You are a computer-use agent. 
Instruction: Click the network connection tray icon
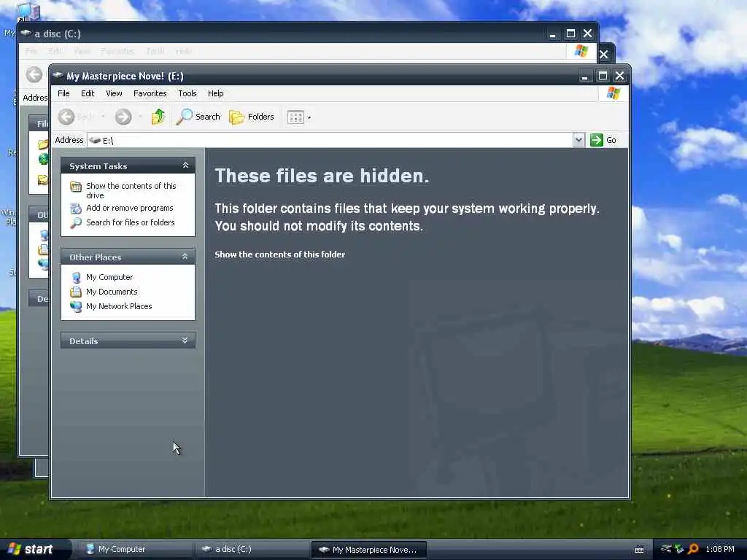(x=666, y=549)
